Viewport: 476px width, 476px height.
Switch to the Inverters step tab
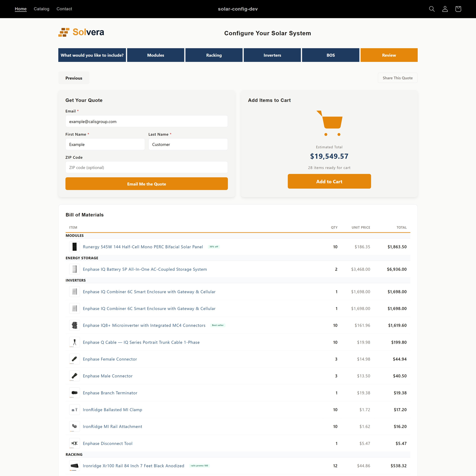tap(272, 55)
